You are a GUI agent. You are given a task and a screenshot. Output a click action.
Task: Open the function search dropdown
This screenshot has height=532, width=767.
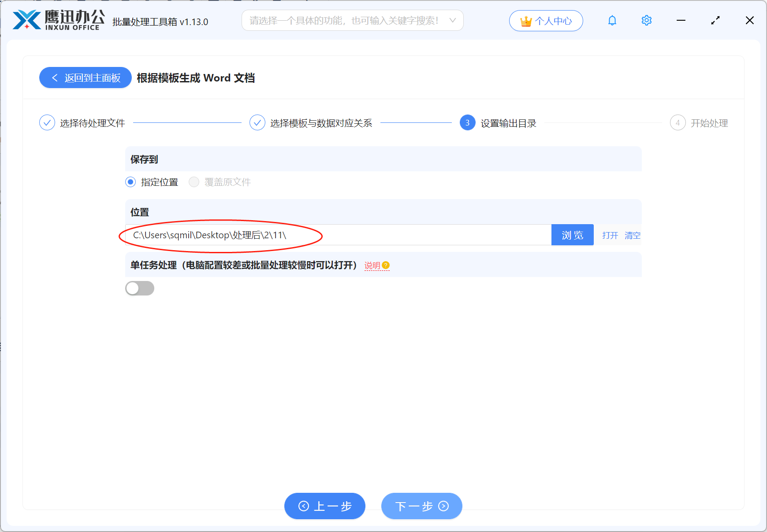pos(452,20)
